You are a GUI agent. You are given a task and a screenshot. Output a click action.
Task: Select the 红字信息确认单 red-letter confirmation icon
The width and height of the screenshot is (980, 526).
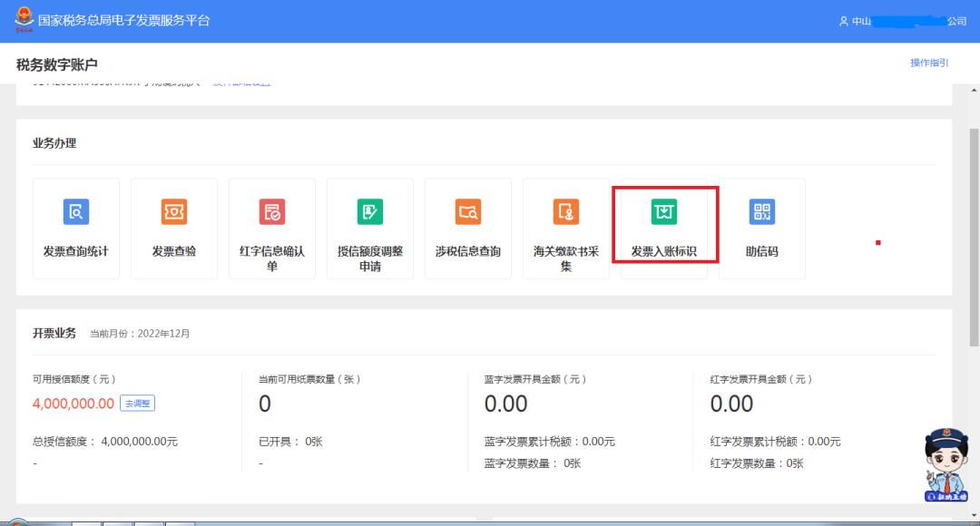tap(271, 227)
